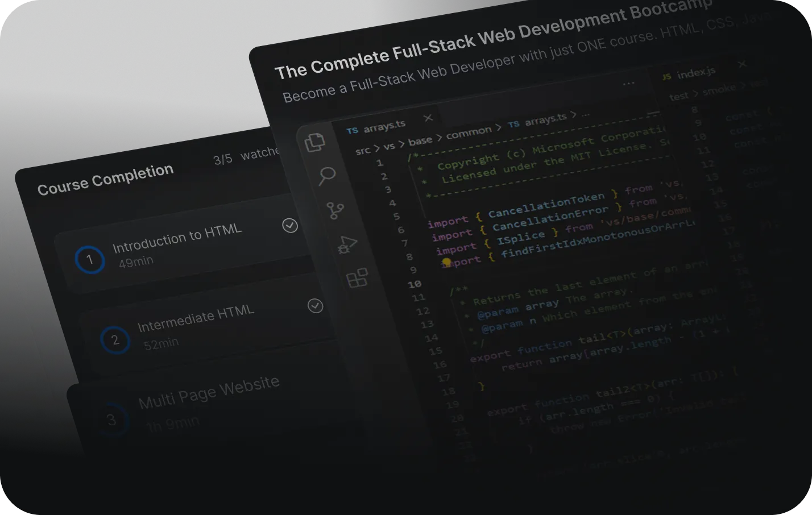Expand the trailing ellipsis breadcrumb after arrays.ts
This screenshot has width=812, height=515.
pyautogui.click(x=586, y=113)
